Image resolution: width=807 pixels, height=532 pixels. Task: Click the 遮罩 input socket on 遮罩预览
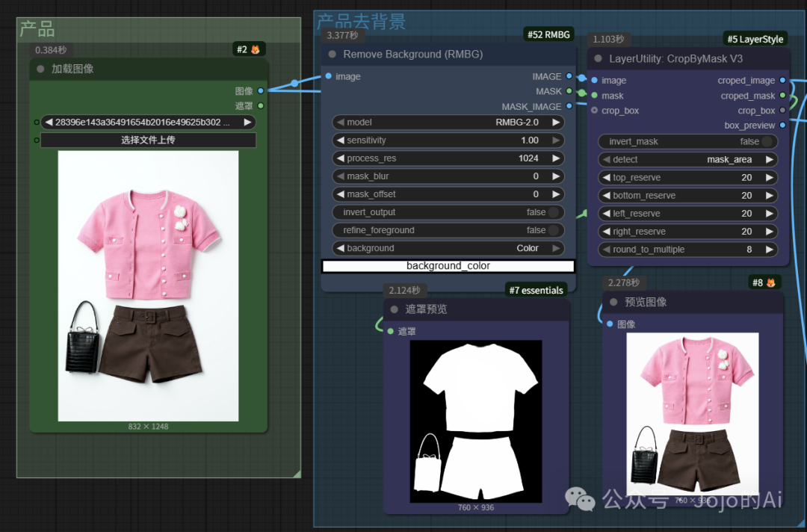pos(391,331)
